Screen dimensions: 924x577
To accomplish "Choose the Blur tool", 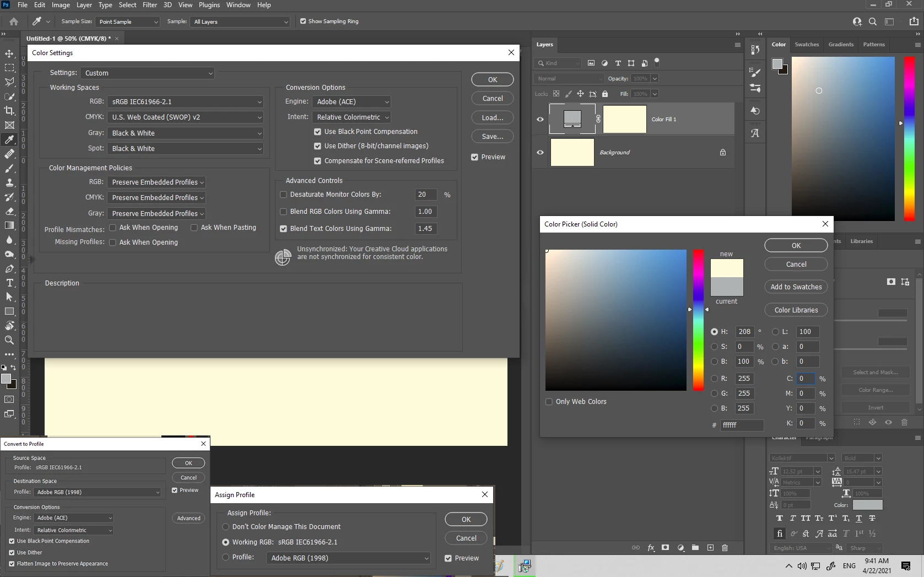I will click(9, 240).
